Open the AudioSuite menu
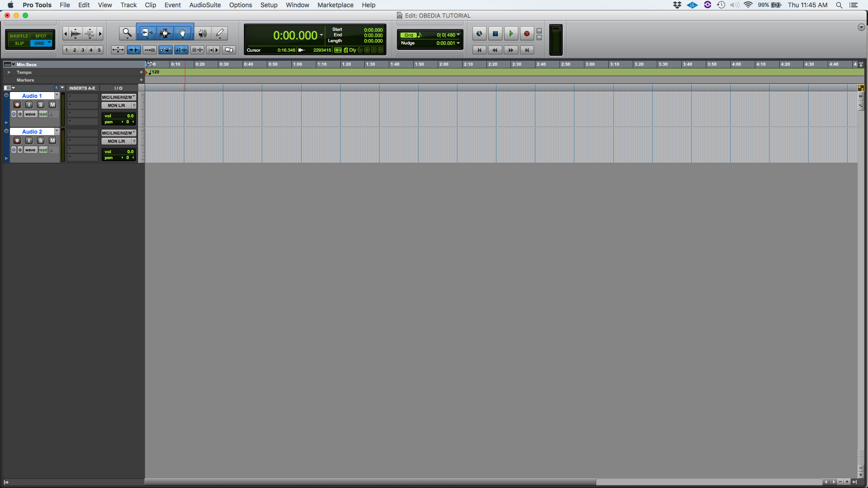Screen dimensions: 868x488 point(204,5)
